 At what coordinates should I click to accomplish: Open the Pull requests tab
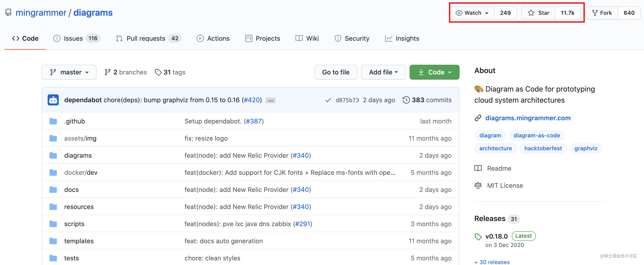point(148,38)
